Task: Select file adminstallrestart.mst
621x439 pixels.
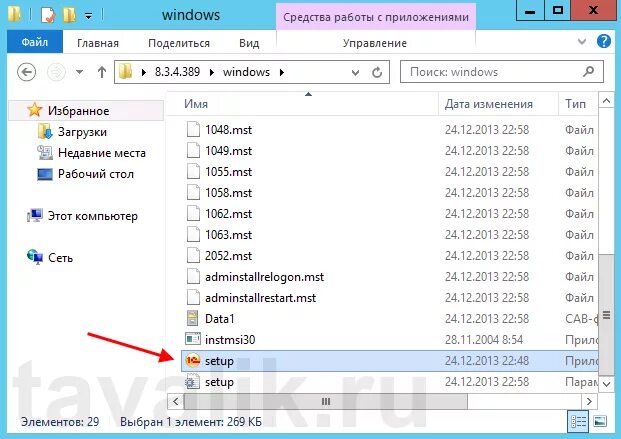Action: tap(260, 298)
